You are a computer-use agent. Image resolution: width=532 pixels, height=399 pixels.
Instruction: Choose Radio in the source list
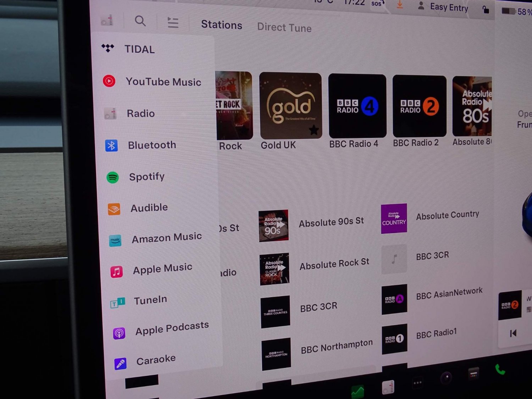click(x=129, y=113)
